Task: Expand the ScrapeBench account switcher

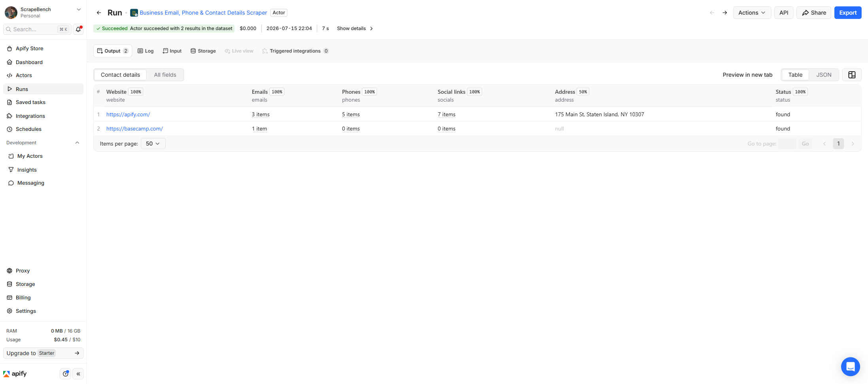Action: coord(79,9)
